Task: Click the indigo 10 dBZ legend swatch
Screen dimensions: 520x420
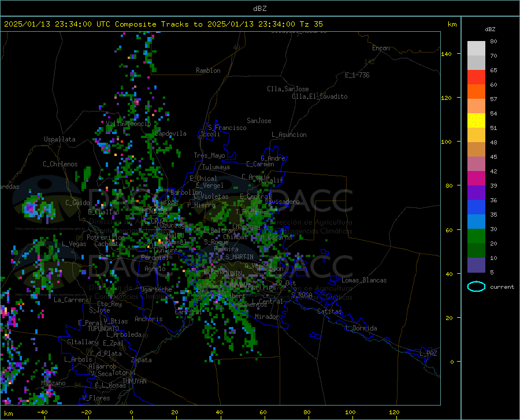Action: pos(476,265)
